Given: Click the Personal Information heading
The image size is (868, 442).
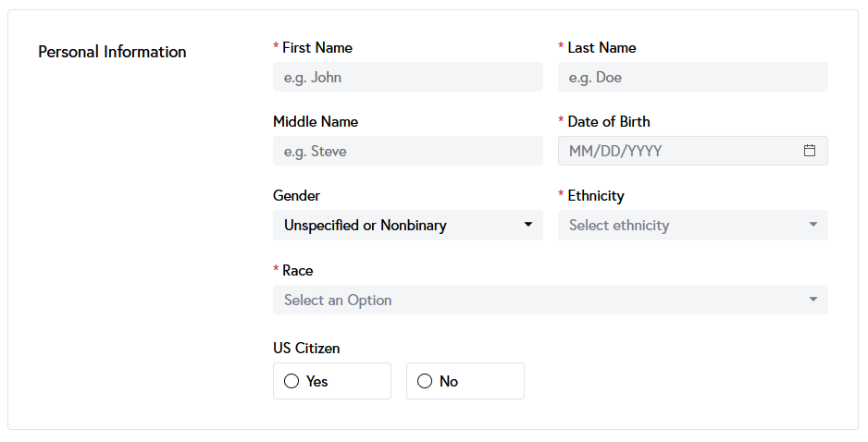Looking at the screenshot, I should click(x=112, y=52).
